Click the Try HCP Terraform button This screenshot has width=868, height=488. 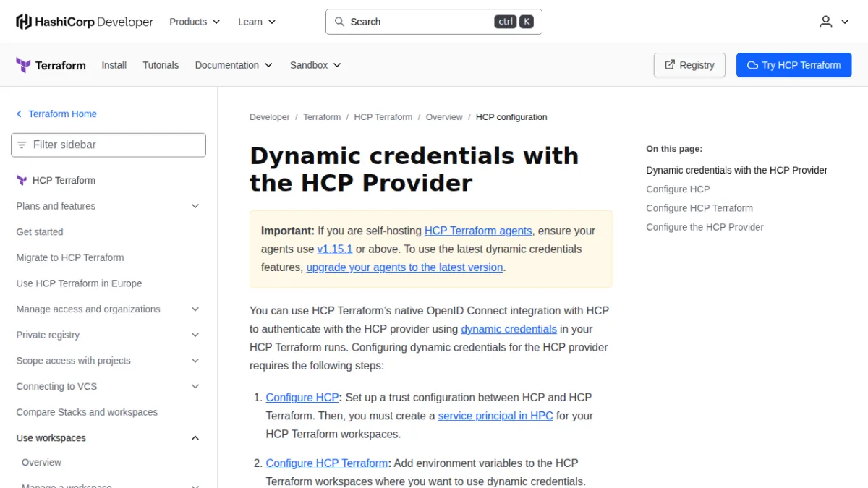coord(794,65)
